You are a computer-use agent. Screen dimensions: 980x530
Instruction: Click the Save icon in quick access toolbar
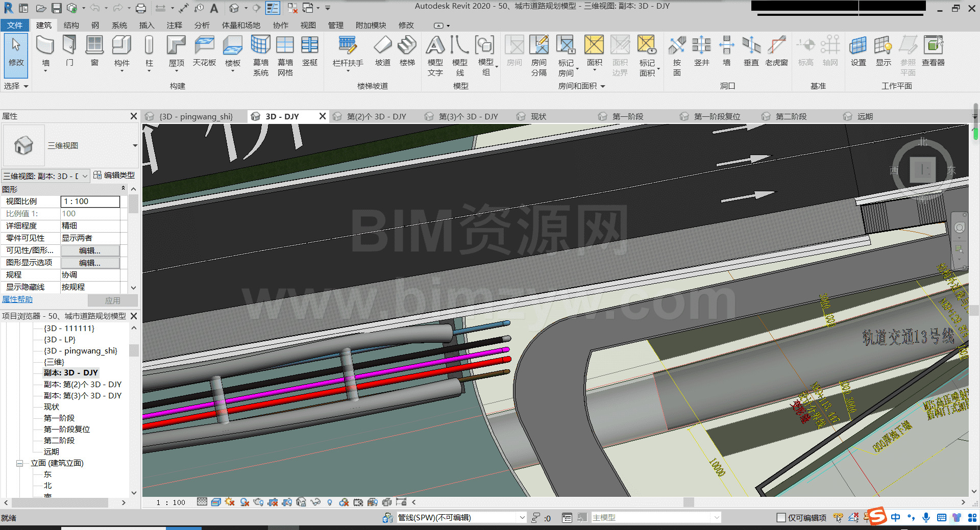coord(56,8)
